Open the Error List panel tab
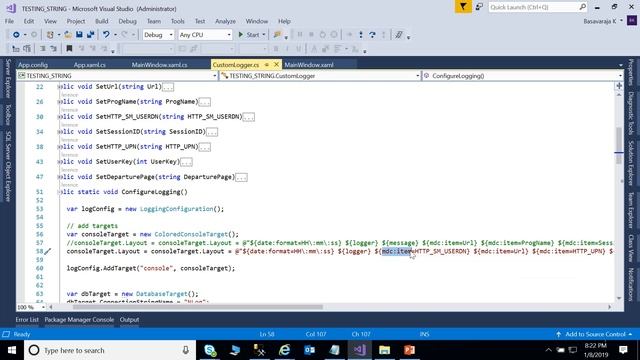Screen dimensions: 640x360 [27, 320]
